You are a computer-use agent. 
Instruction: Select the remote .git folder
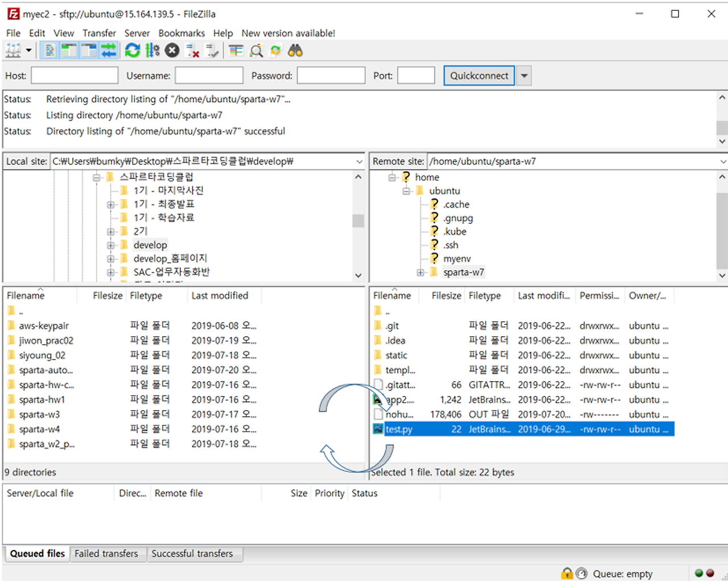(392, 326)
